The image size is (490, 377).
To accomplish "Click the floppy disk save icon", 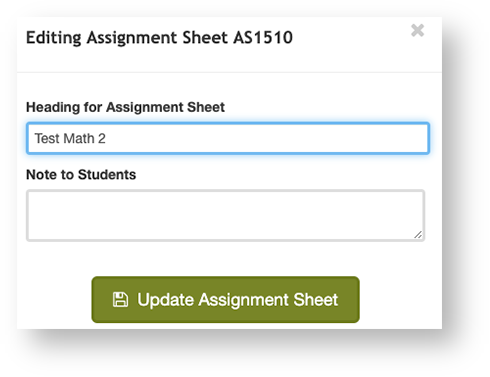I will pyautogui.click(x=120, y=299).
